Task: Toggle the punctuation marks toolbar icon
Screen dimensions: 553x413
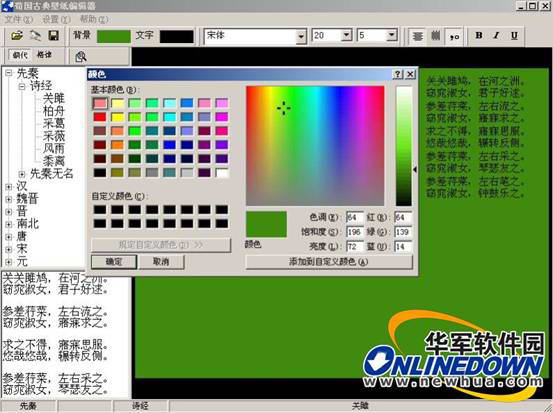Action: (x=454, y=36)
